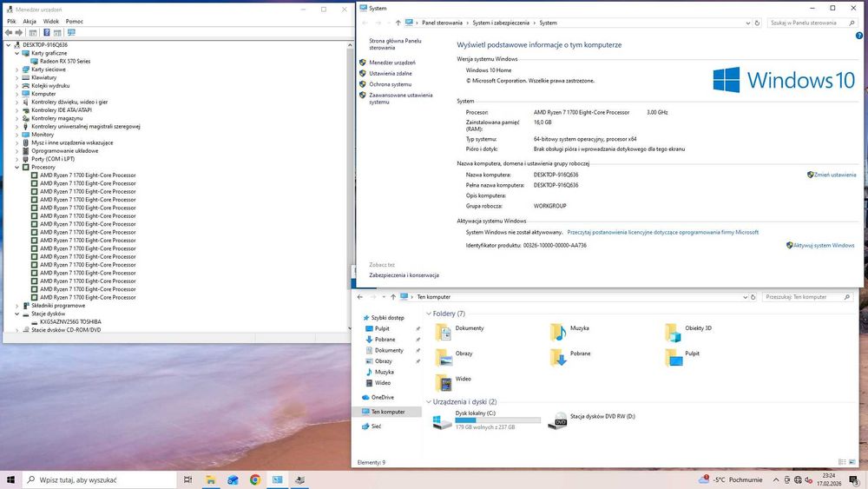Viewport: 868px width, 489px height.
Task: Click the scan hardware monitor icon in toolbar
Action: pyautogui.click(x=71, y=33)
